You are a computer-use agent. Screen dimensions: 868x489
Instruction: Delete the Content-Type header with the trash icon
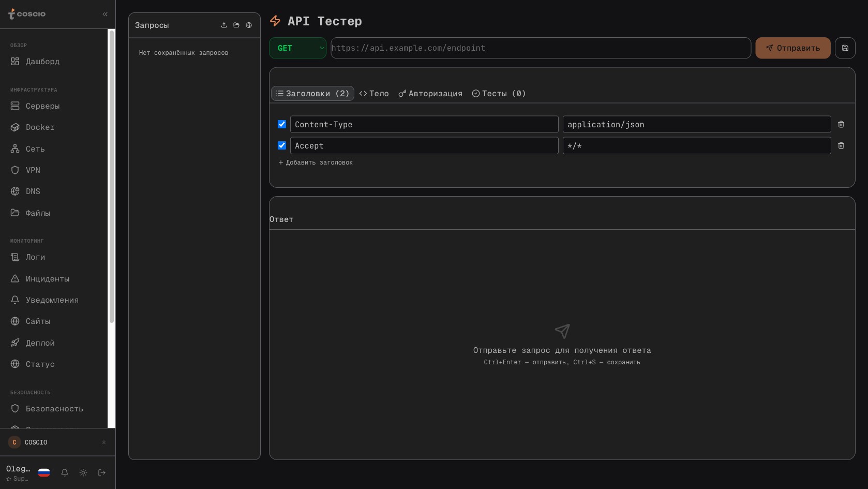[x=841, y=124]
